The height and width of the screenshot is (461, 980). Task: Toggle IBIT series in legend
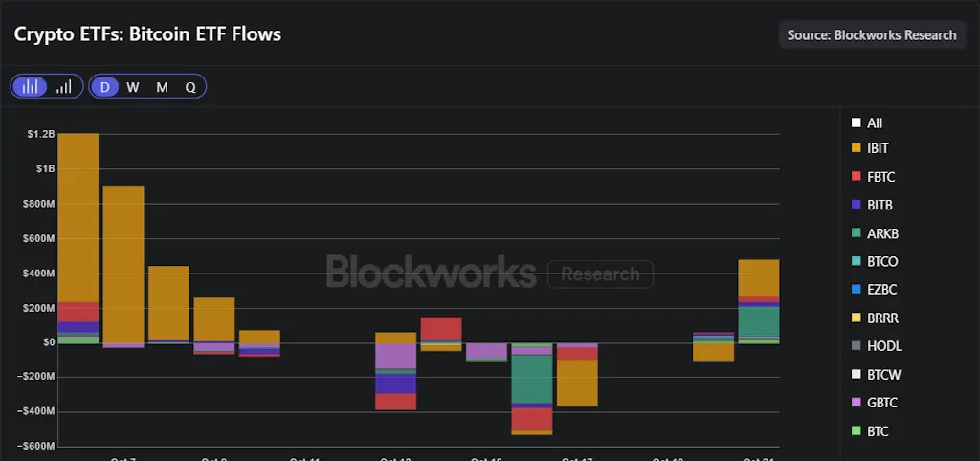click(870, 148)
